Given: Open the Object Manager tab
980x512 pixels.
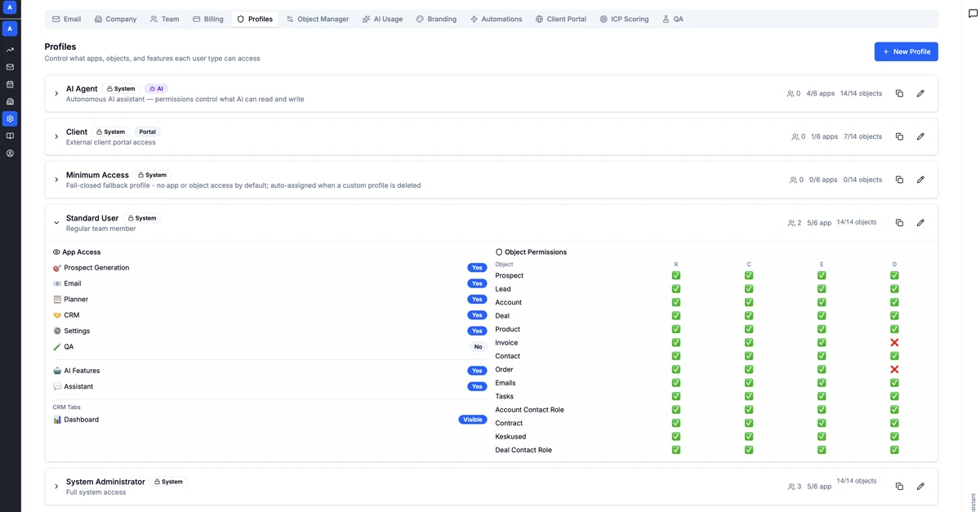Looking at the screenshot, I should point(318,19).
